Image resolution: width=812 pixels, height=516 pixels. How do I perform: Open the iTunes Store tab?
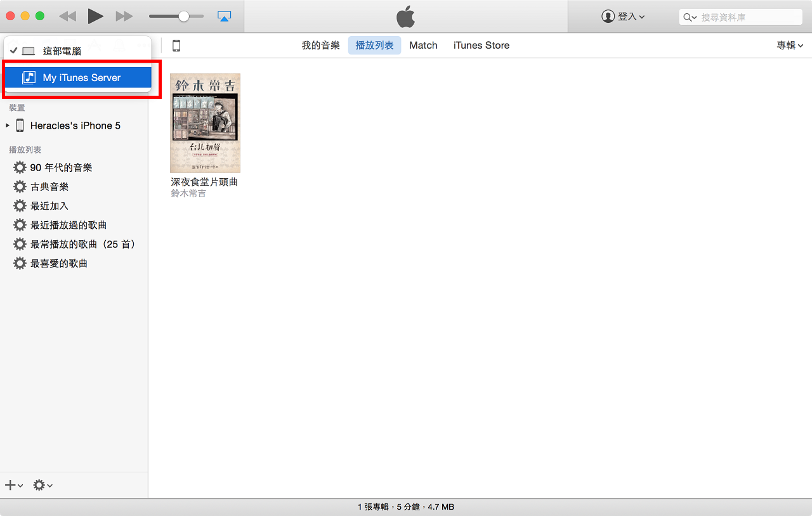(x=481, y=46)
